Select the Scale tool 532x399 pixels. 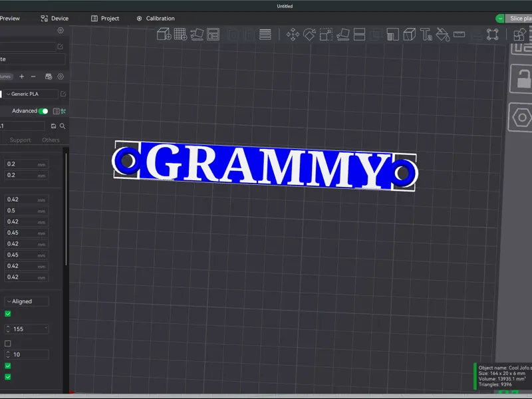326,35
